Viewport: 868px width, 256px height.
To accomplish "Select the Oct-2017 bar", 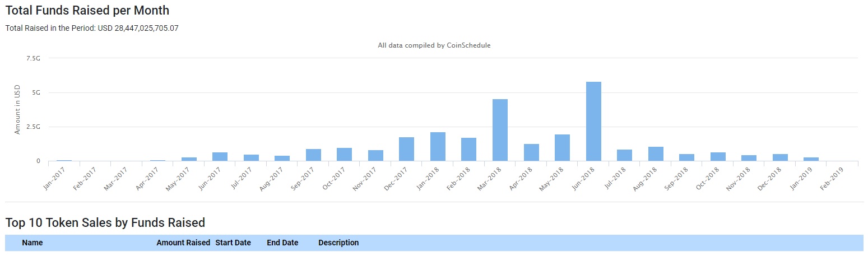I will click(x=344, y=155).
